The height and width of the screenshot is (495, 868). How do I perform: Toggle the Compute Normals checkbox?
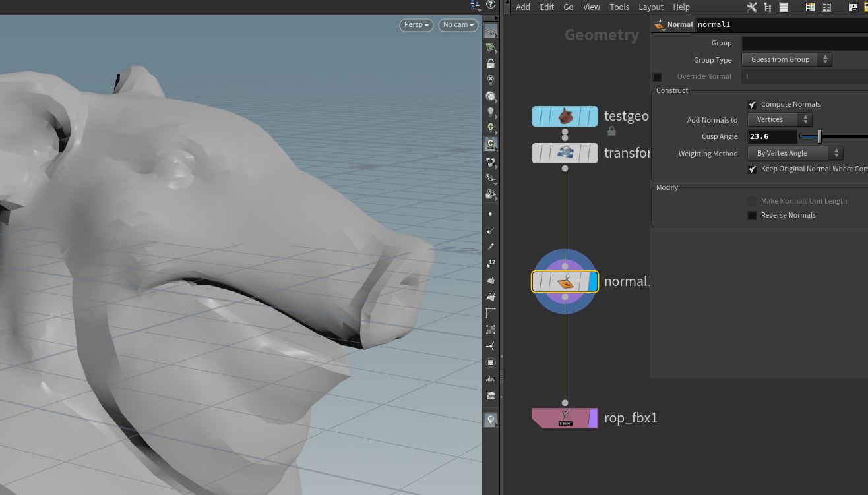[x=752, y=105]
